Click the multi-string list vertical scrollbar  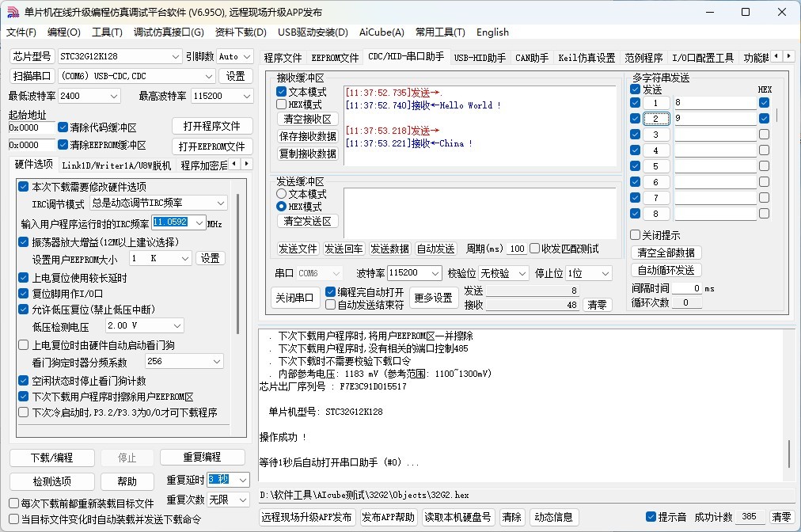(777, 115)
